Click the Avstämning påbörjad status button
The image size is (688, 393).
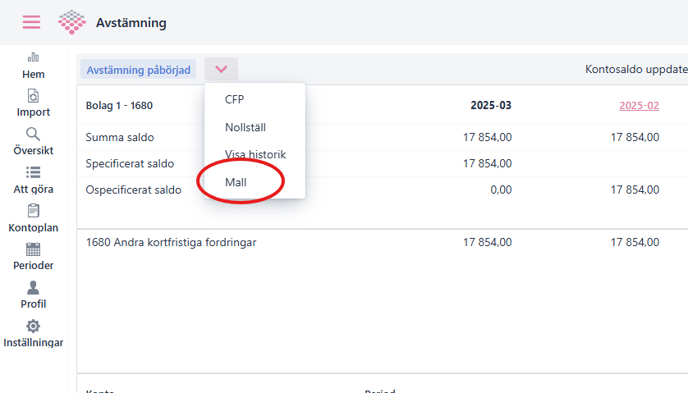pos(138,70)
